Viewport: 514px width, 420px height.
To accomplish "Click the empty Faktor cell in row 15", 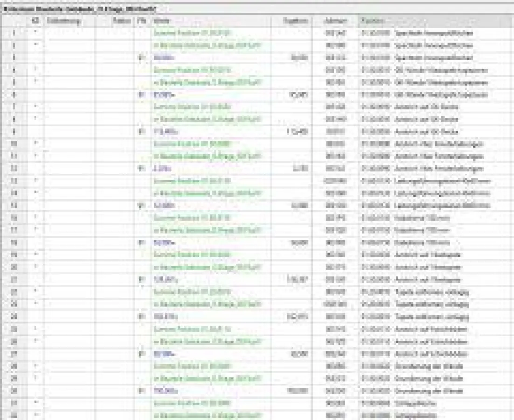I will click(115, 206).
